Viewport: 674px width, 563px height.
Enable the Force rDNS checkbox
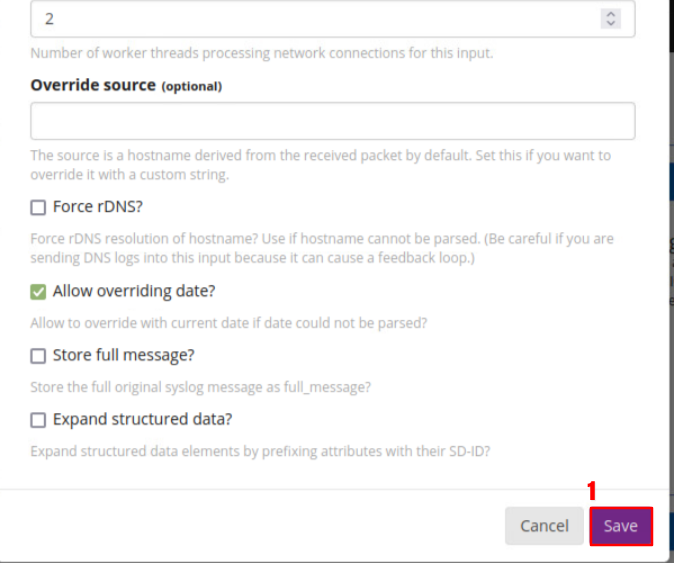(39, 208)
